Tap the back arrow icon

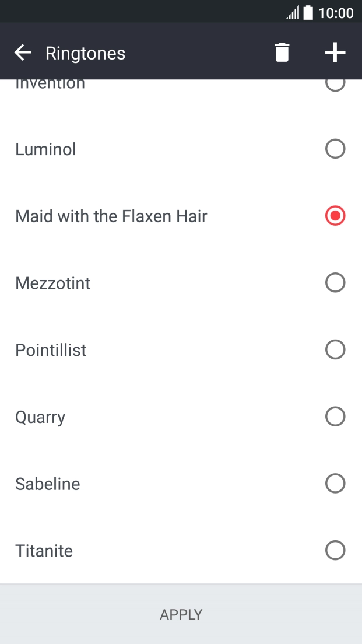[x=23, y=53]
